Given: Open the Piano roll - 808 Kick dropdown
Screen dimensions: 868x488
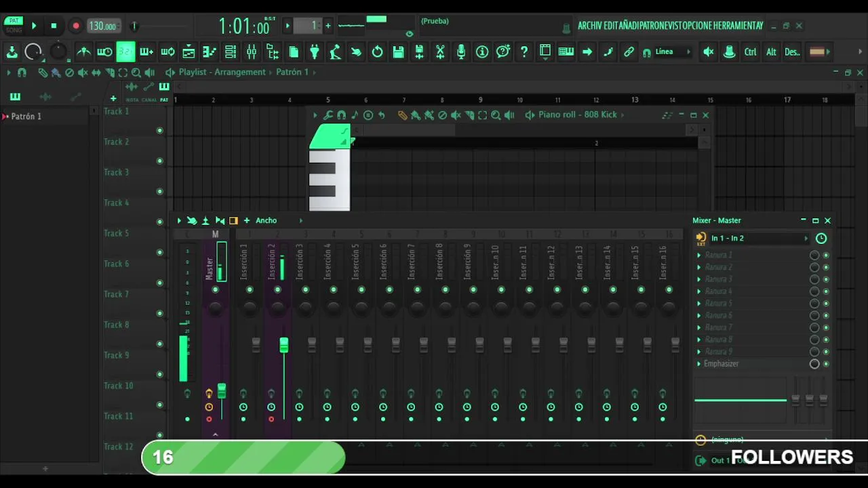Looking at the screenshot, I should (578, 115).
